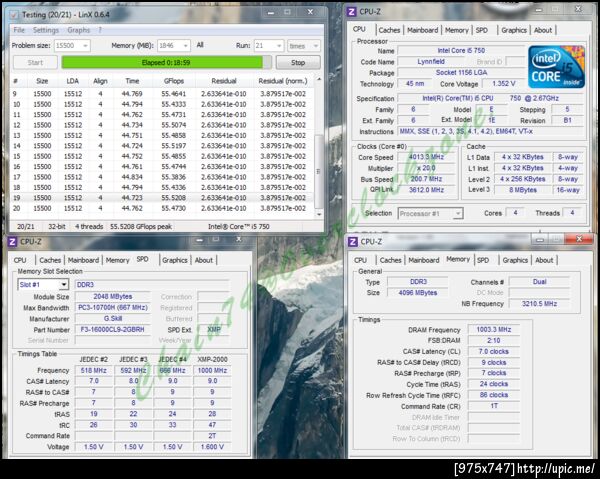600x479 pixels.
Task: Switch to SPD tab in top-right CPU-Z
Action: coord(482,30)
